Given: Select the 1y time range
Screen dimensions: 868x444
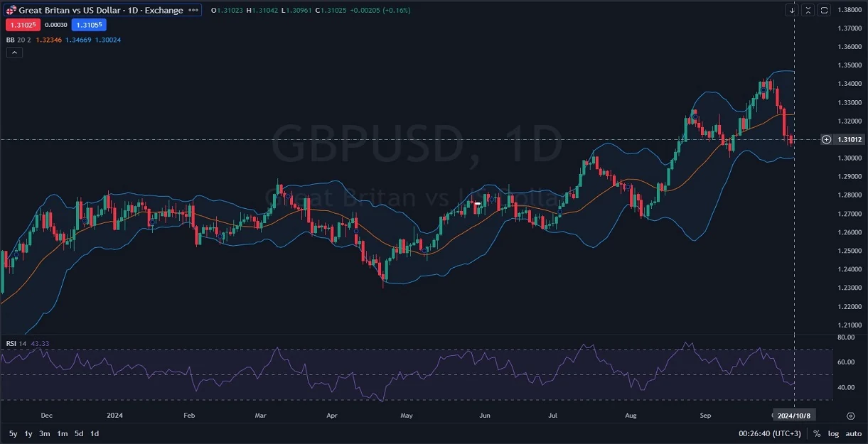Looking at the screenshot, I should tap(28, 433).
